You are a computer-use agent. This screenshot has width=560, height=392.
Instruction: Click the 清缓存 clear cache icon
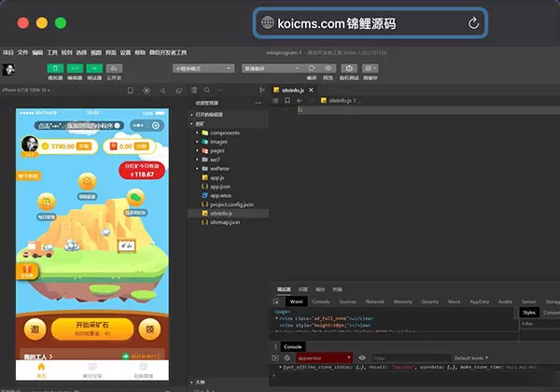(x=371, y=68)
